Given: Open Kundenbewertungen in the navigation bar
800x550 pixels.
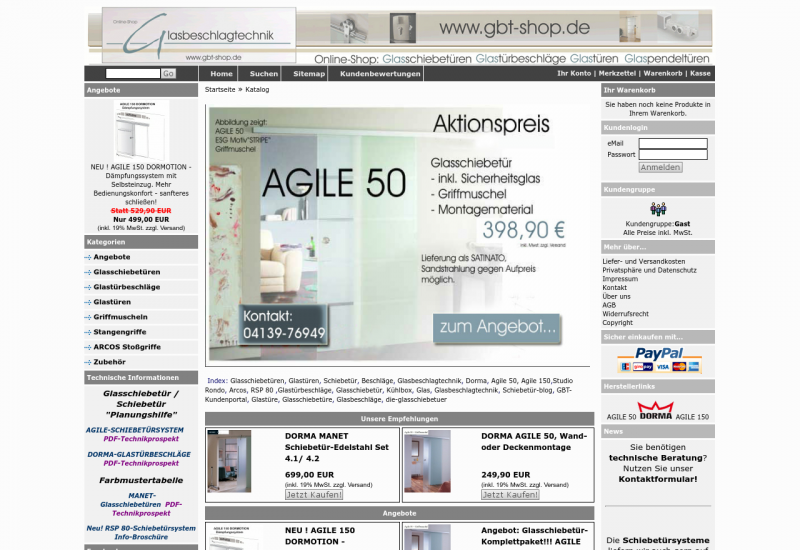Looking at the screenshot, I should 380,74.
